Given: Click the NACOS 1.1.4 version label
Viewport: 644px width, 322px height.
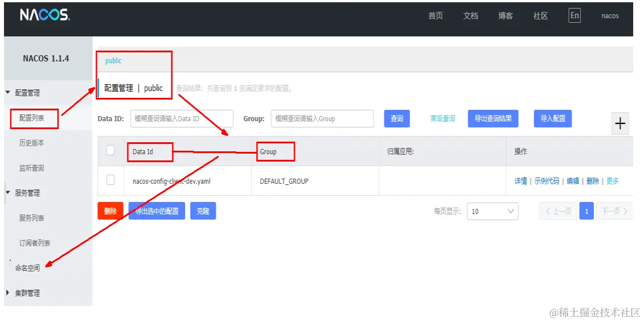Looking at the screenshot, I should coord(46,58).
